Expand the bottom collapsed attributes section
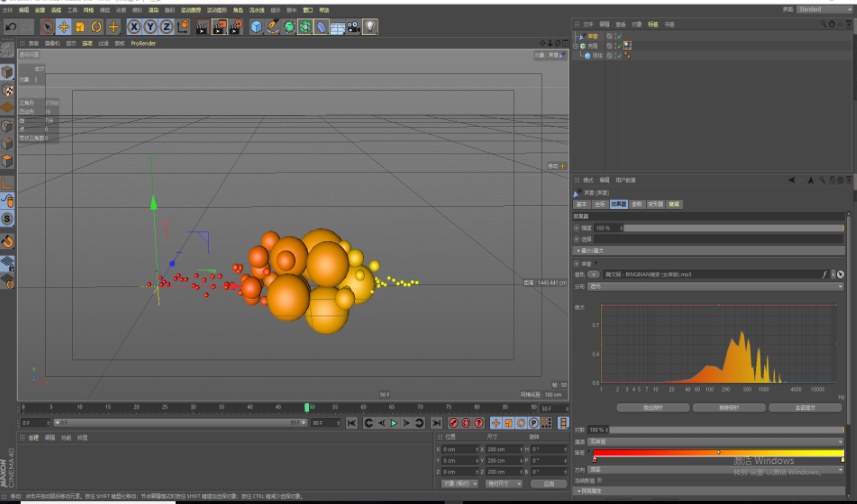This screenshot has width=857, height=504. [711, 491]
